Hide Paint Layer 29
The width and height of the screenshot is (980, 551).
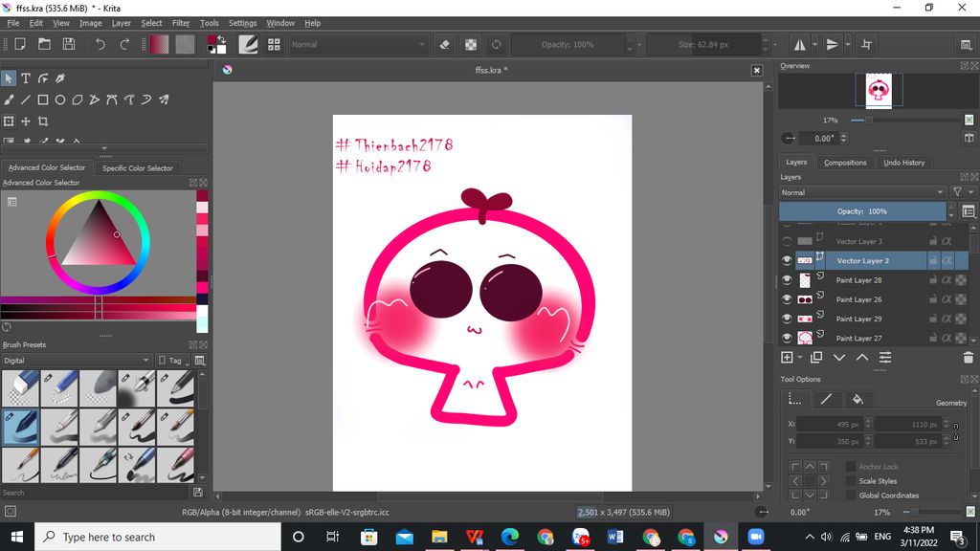[x=787, y=319]
